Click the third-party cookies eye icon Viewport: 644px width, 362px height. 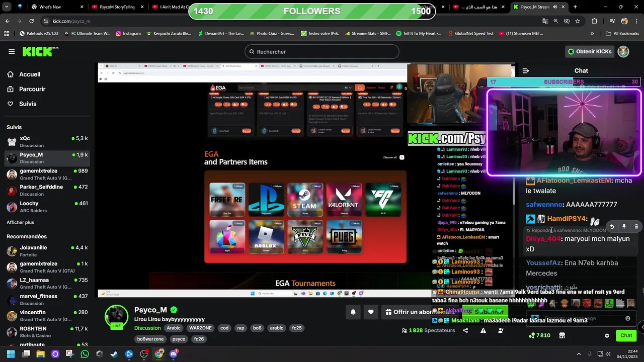click(x=567, y=21)
